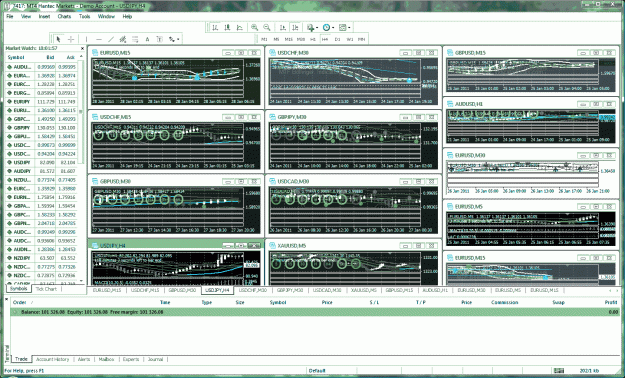Open the Templates dropdown arrow
The height and width of the screenshot is (378, 625).
(x=349, y=28)
